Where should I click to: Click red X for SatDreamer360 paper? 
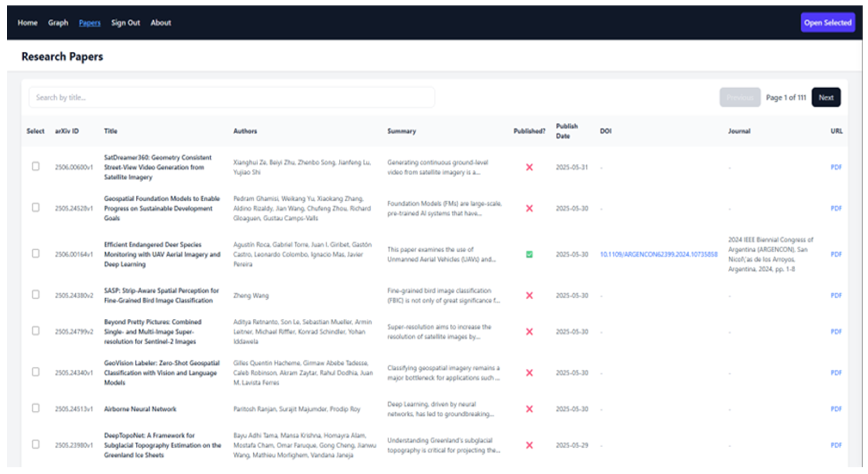pyautogui.click(x=529, y=167)
